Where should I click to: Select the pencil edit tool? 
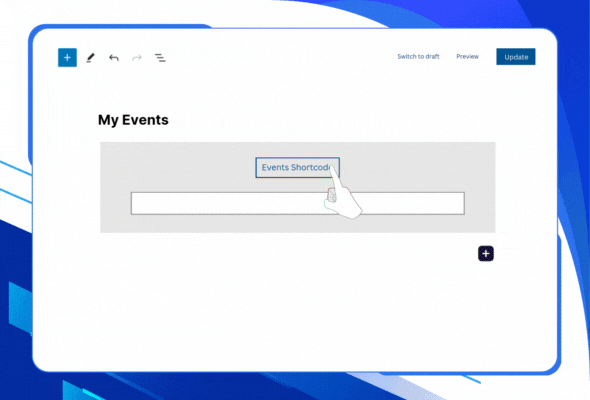90,58
